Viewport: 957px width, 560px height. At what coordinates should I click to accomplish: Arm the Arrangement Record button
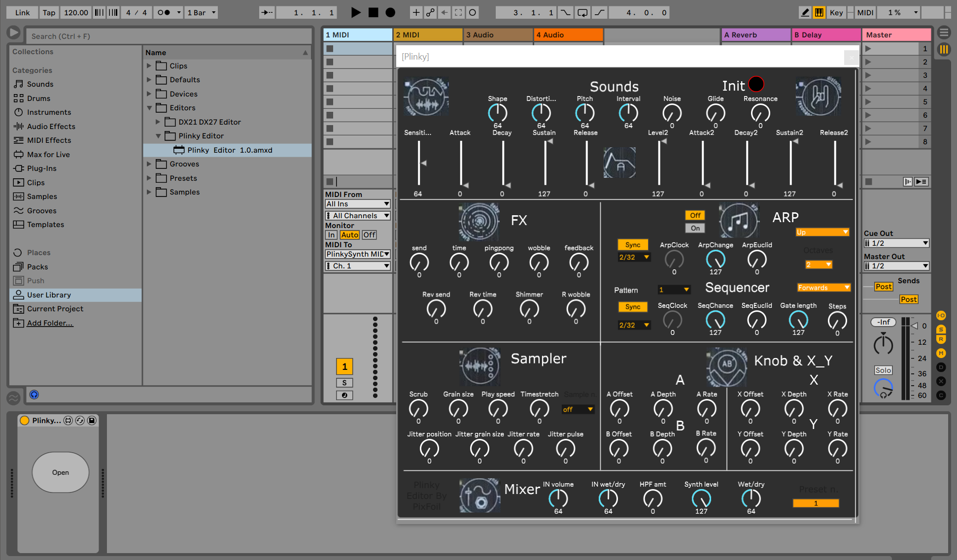tap(390, 12)
